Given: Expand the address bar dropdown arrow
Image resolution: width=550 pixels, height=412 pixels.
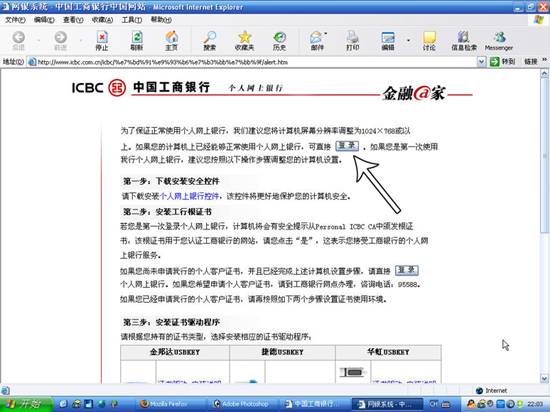Looking at the screenshot, I should [481, 62].
